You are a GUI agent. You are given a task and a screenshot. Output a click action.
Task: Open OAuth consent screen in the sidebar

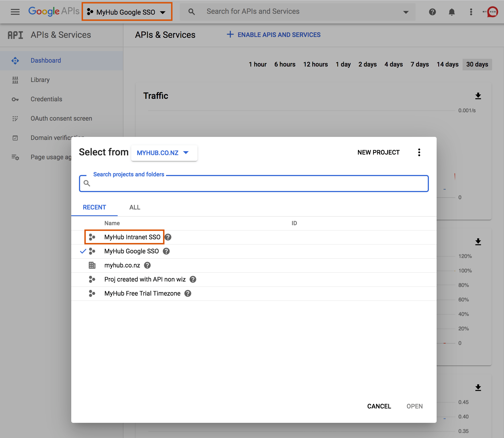pyautogui.click(x=62, y=118)
